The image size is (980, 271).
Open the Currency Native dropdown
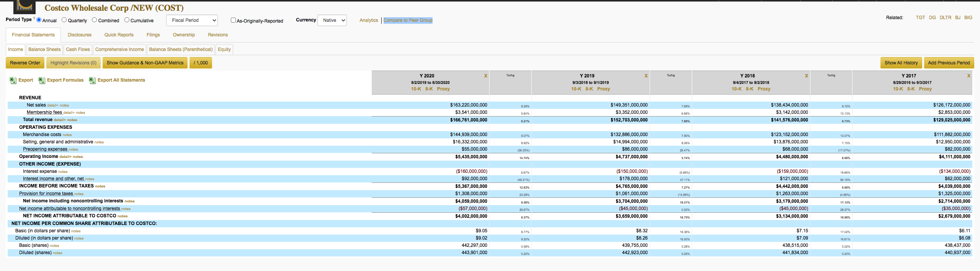tap(332, 20)
